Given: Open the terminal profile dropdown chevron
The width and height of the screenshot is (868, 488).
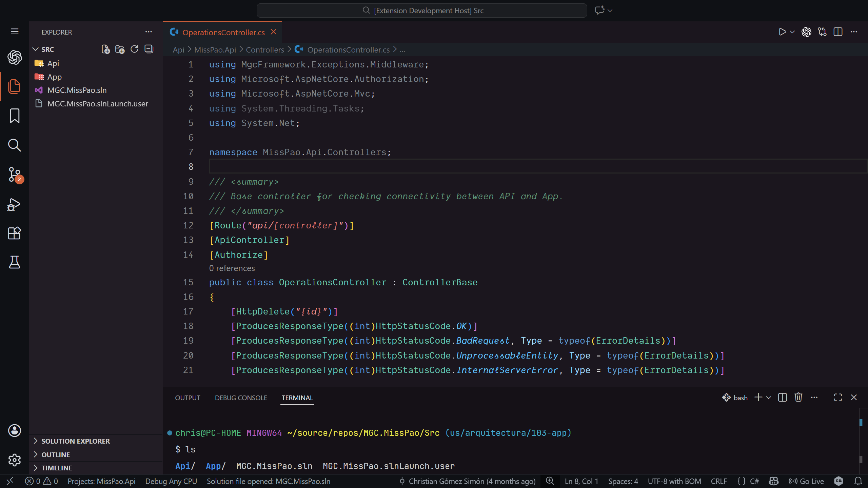Looking at the screenshot, I should tap(768, 397).
